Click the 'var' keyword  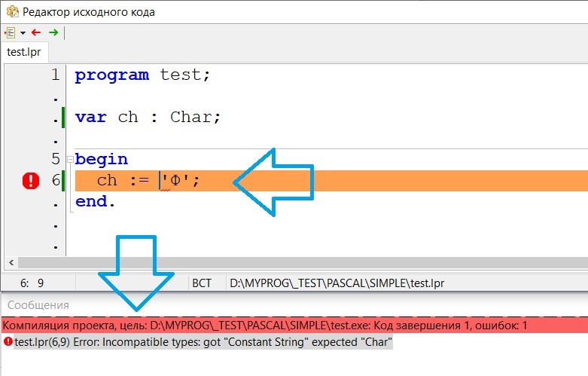(90, 117)
